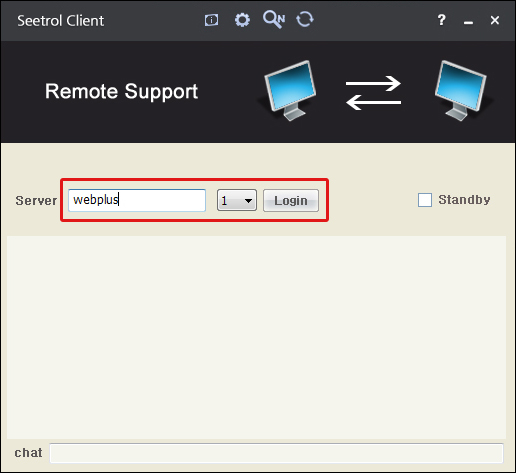516x473 pixels.
Task: Click the bidirectional transfer arrows graphic
Action: 373,93
